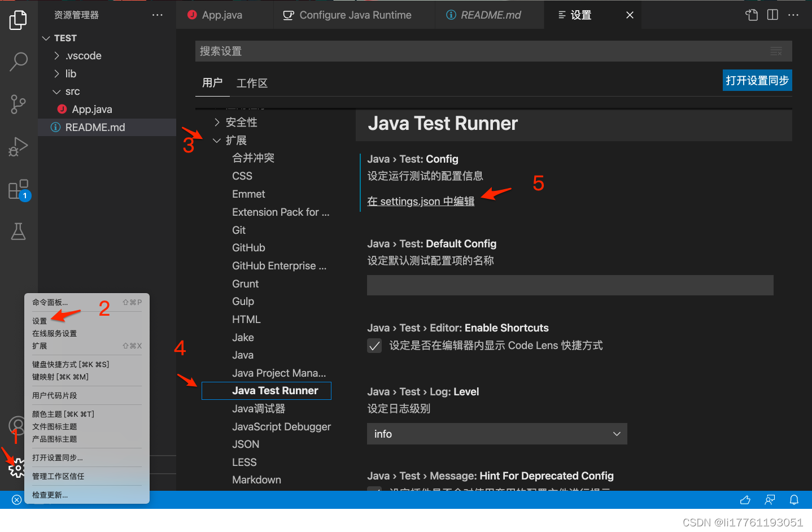Viewport: 812px width, 532px height.
Task: Click the errors indicator in status bar
Action: click(16, 500)
